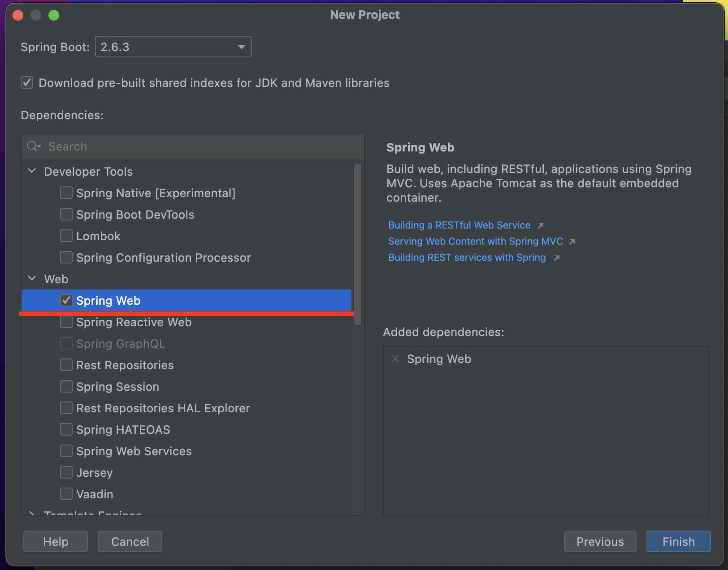This screenshot has width=728, height=570.
Task: Click the dependencies Search field
Action: point(193,147)
